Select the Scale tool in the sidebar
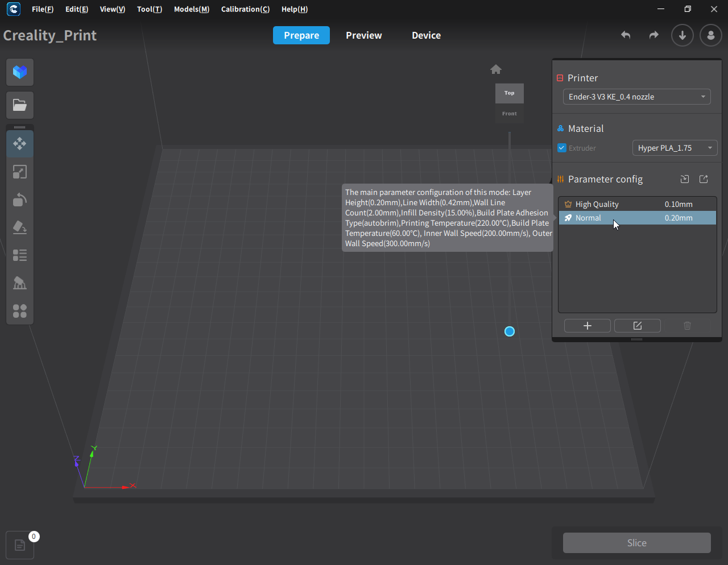Viewport: 728px width, 565px height. click(20, 172)
